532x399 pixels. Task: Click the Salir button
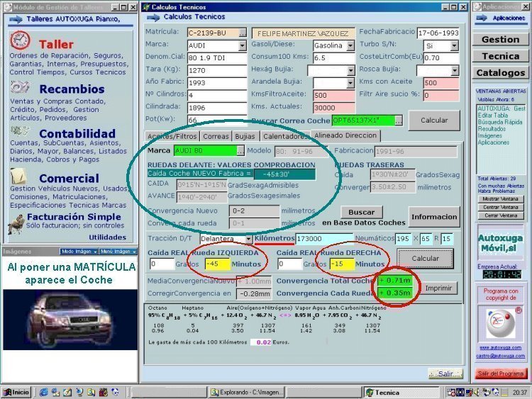click(445, 373)
